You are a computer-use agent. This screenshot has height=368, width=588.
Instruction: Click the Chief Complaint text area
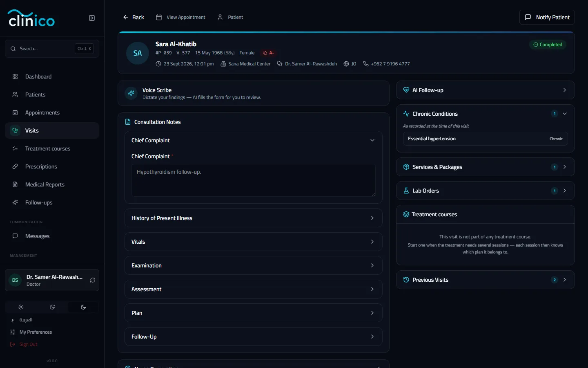[254, 180]
